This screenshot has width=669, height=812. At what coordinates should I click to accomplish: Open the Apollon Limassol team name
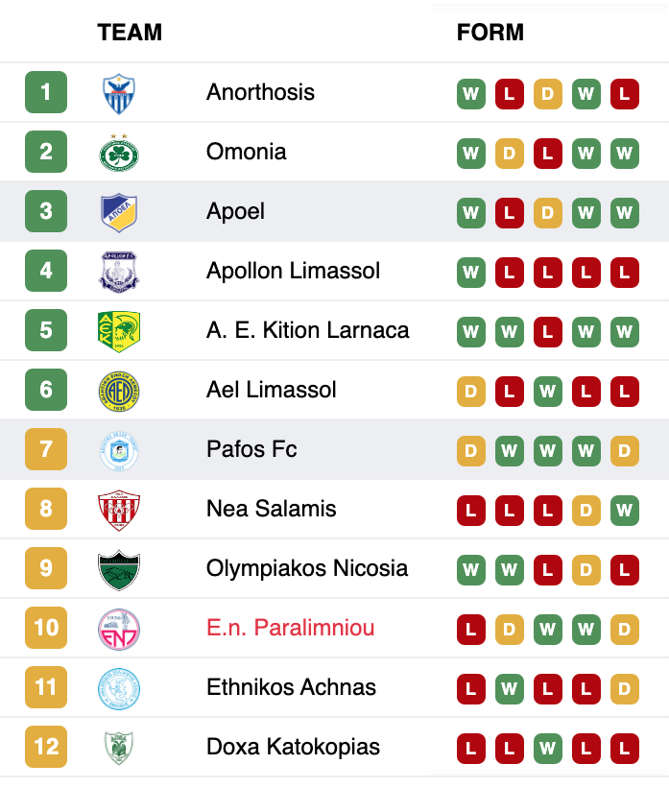click(293, 271)
